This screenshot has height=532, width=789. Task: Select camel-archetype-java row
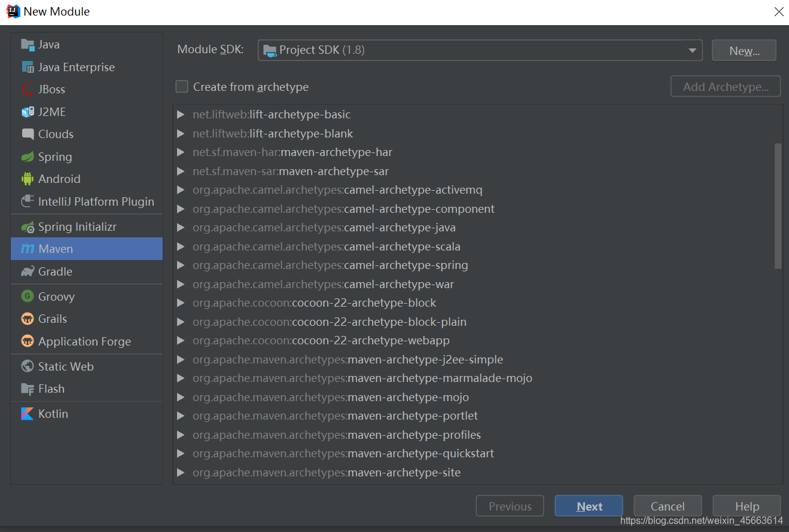(473, 228)
